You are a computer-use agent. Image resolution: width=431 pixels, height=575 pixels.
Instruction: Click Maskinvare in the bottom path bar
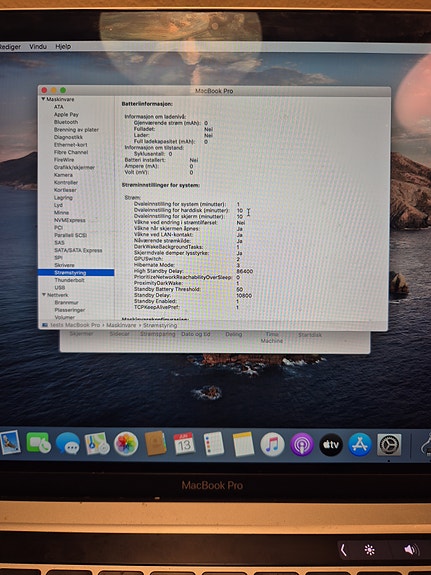(x=121, y=325)
